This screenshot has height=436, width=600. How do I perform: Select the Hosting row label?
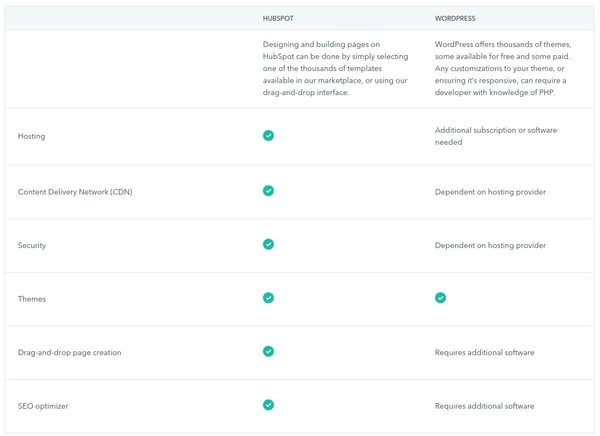pyautogui.click(x=31, y=136)
